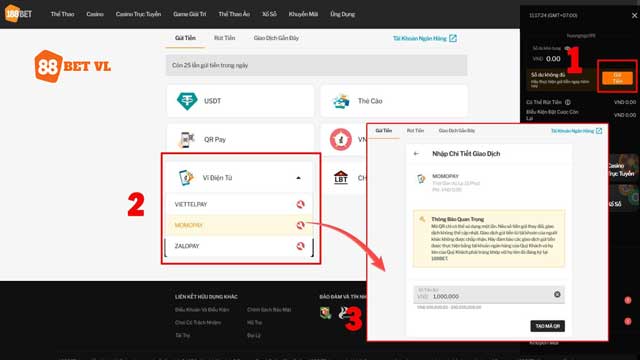Click the MOMOPAY icon in inset panel

click(421, 179)
